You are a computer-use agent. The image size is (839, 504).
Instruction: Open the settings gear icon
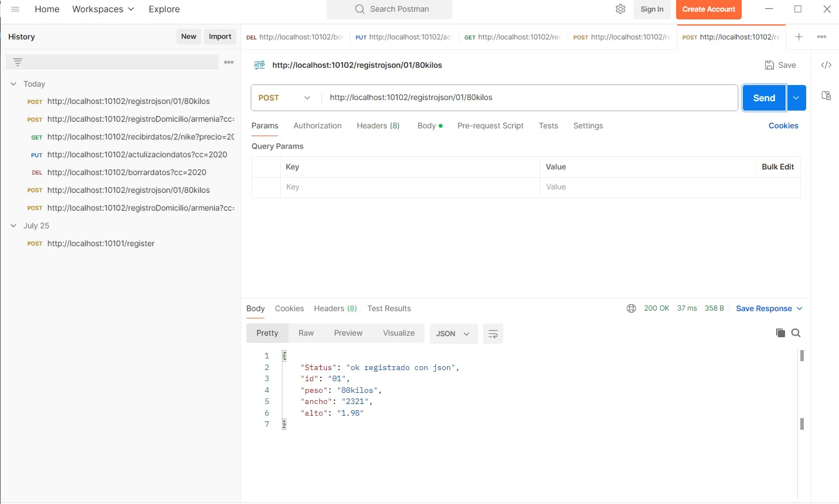[x=620, y=9]
